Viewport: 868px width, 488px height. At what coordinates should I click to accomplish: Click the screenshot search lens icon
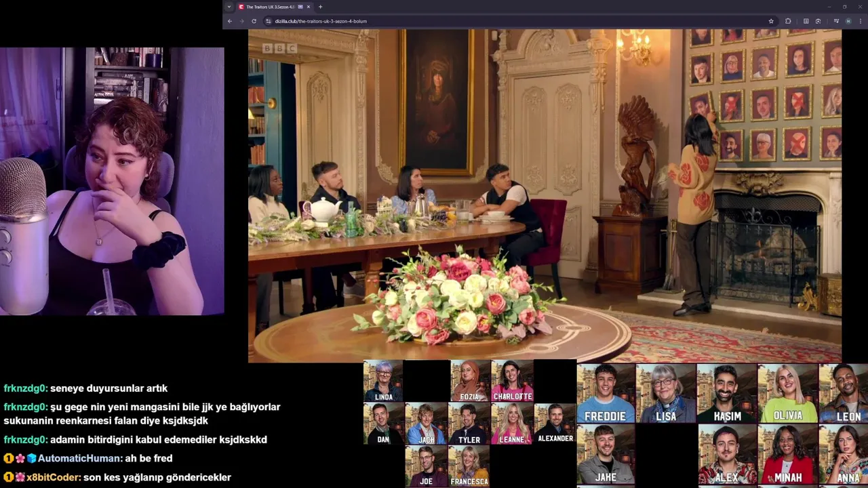pos(818,21)
